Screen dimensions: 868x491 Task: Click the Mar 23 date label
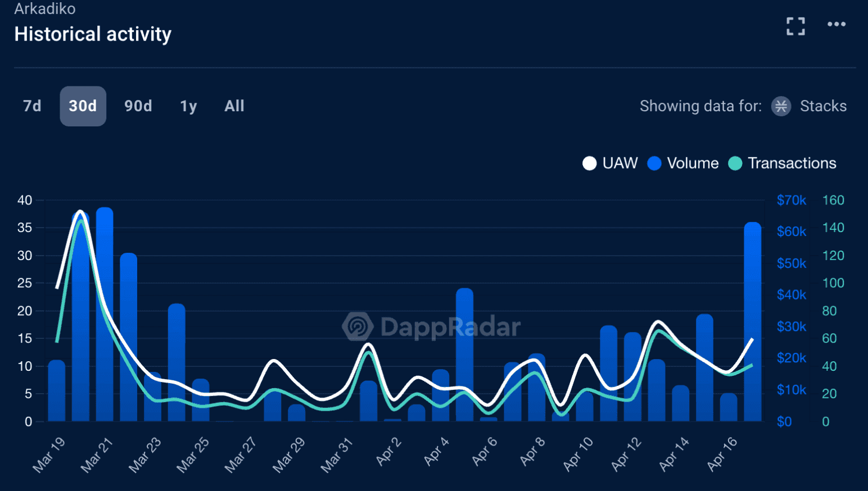pyautogui.click(x=145, y=454)
